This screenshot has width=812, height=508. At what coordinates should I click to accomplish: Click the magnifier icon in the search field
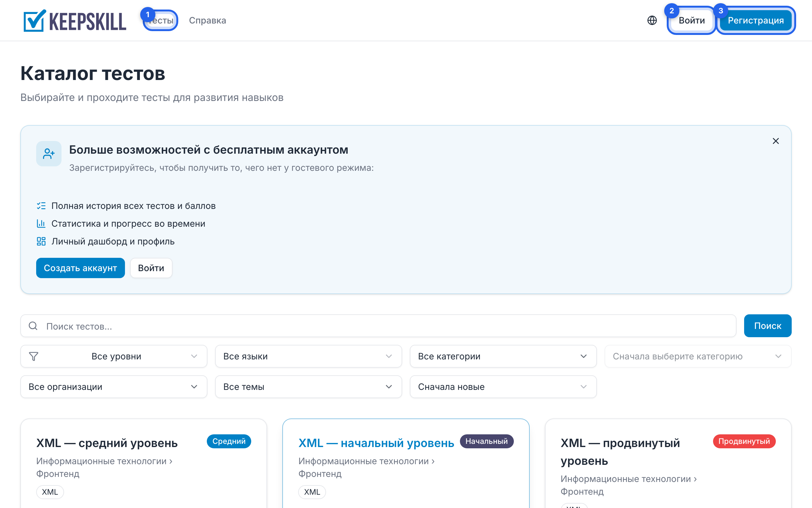33,326
